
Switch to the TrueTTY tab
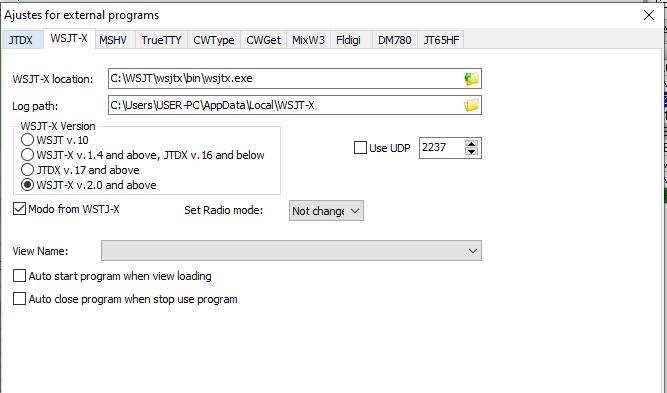pos(161,40)
